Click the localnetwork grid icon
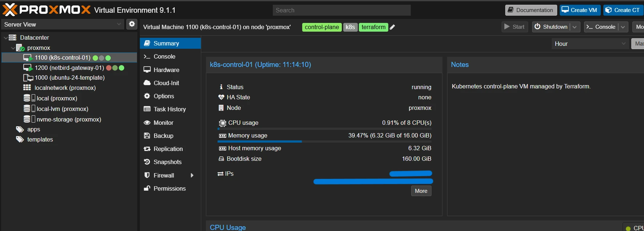The image size is (644, 231). [27, 87]
